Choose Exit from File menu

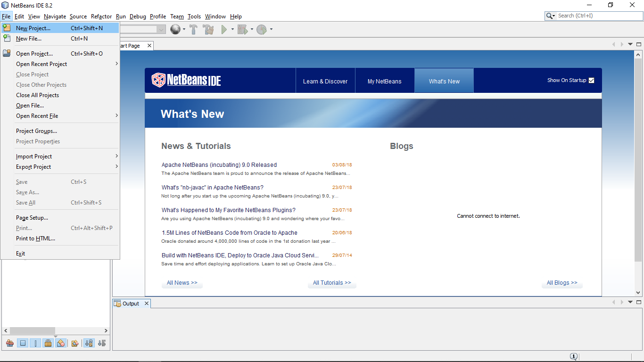click(60, 254)
